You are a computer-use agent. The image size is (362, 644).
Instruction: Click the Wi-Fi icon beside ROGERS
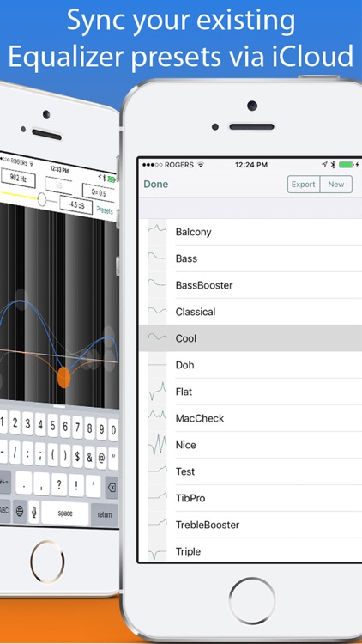201,165
